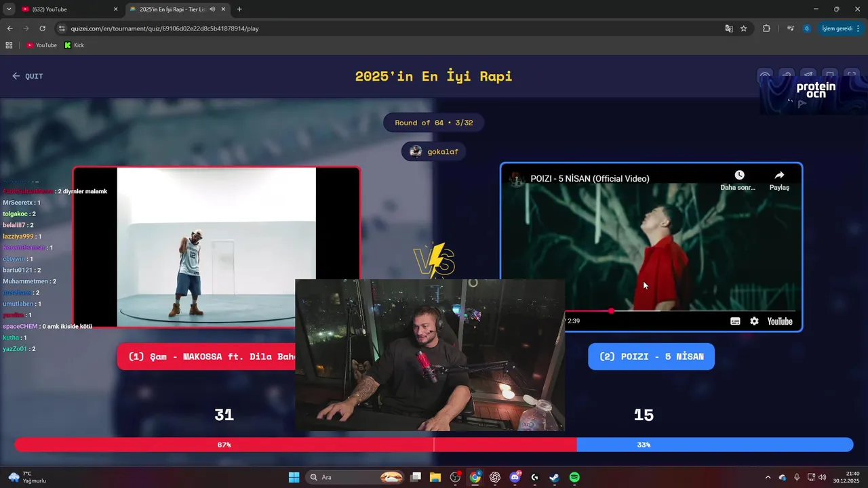Toggle subtitles on the POIZI video
Viewport: 868px width, 488px height.
[x=735, y=321]
